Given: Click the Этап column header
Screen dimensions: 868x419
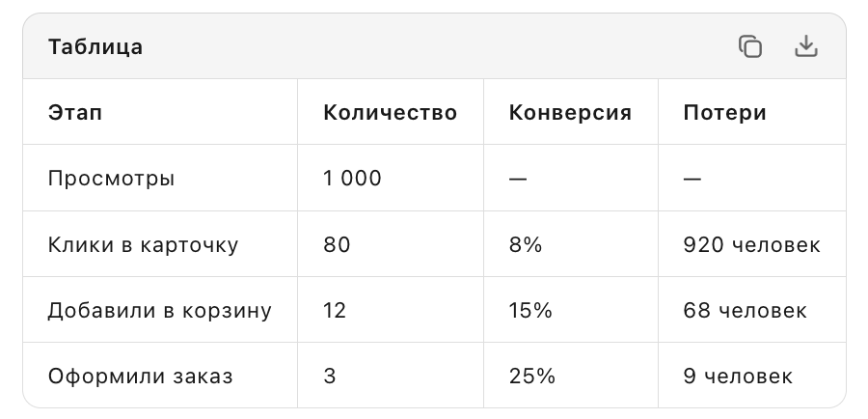Looking at the screenshot, I should pos(74,113).
